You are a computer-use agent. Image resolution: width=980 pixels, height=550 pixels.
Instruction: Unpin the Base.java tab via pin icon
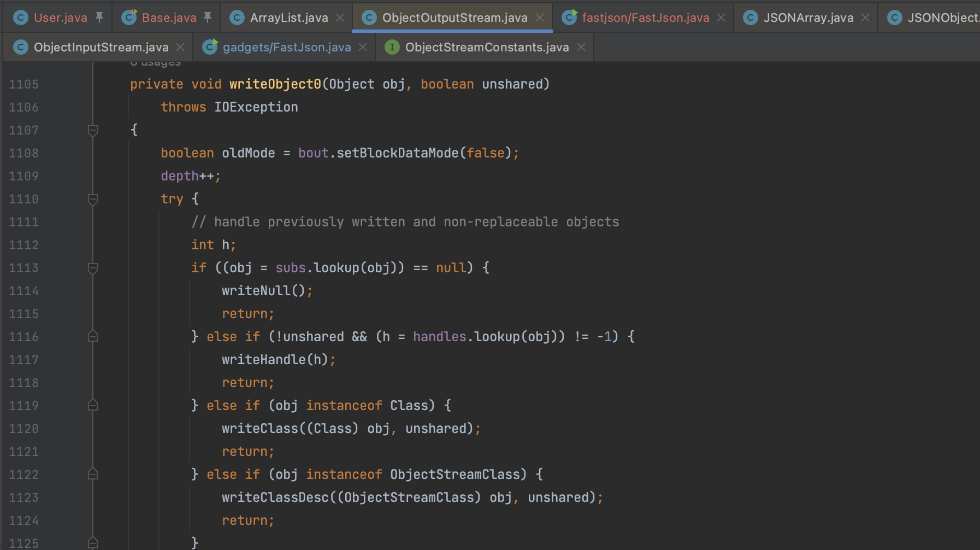point(208,17)
